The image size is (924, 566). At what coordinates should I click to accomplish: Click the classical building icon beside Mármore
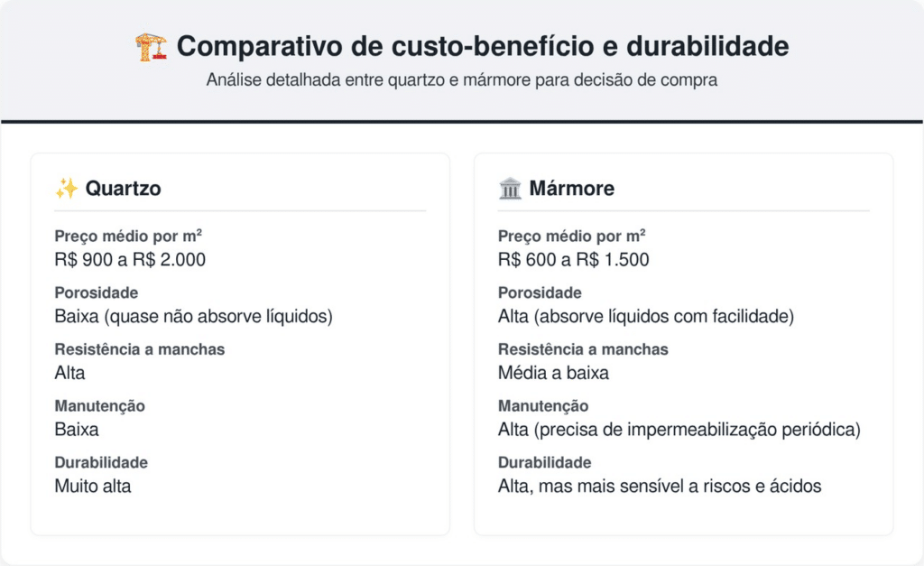coord(509,189)
